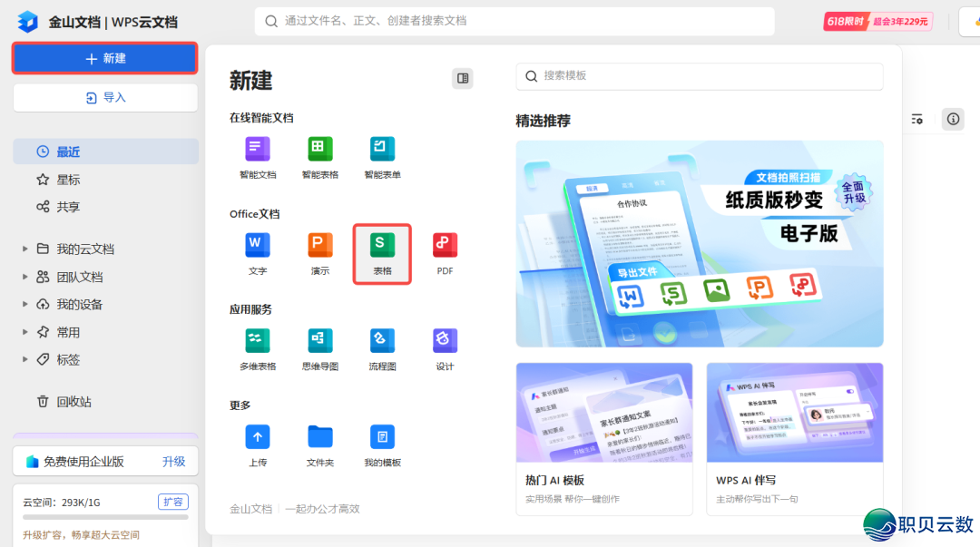The width and height of the screenshot is (980, 547).
Task: Expand the 标签 tree node
Action: coord(25,359)
